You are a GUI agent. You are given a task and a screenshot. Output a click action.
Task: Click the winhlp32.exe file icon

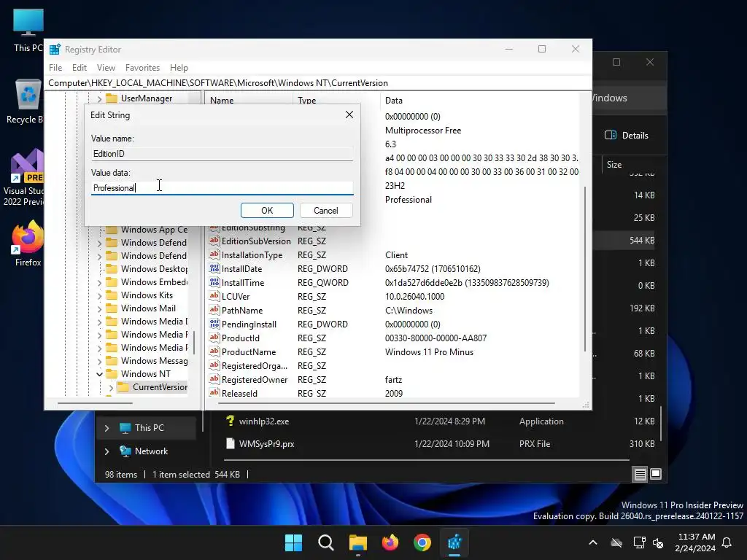(230, 421)
